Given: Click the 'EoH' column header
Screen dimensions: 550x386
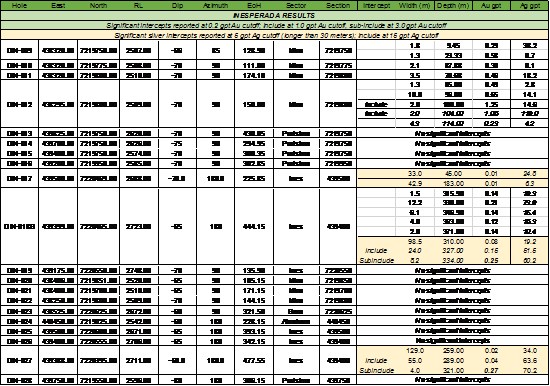Looking at the screenshot, I should coord(254,6).
